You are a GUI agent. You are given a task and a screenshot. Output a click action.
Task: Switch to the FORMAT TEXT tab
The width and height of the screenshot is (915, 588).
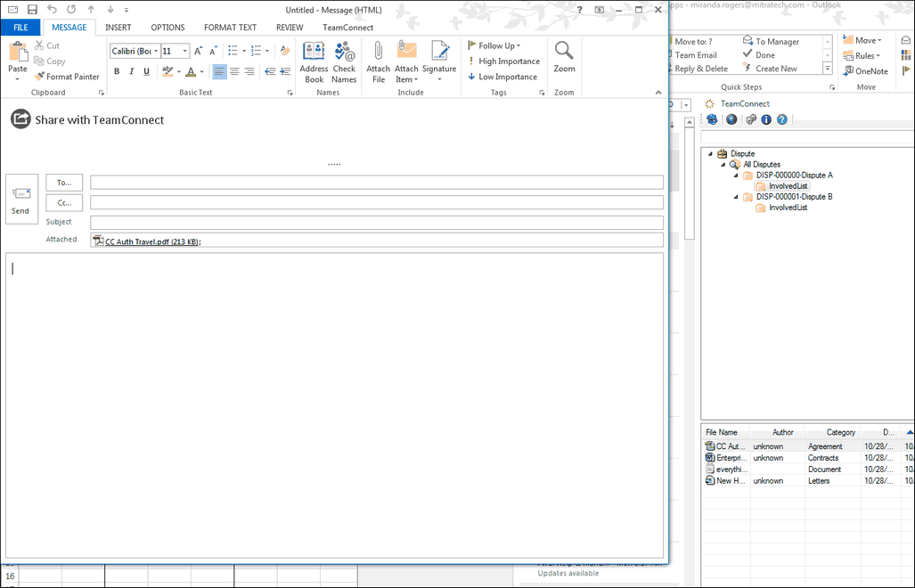pyautogui.click(x=230, y=28)
